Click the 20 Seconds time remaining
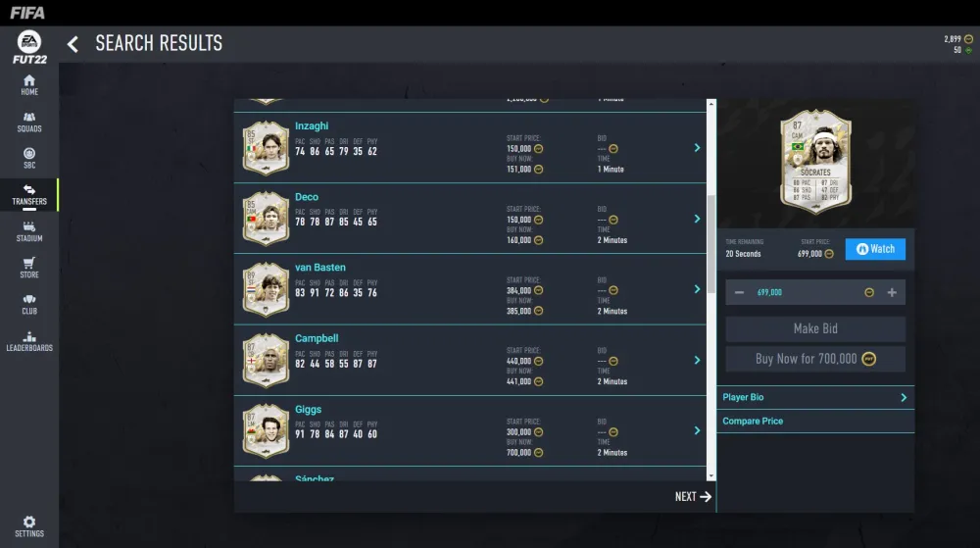 743,254
